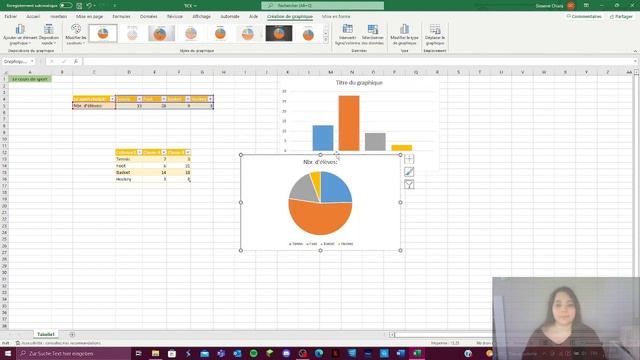Viewport: 640px width, 360px height.
Task: Open the Révision tab
Action: pos(175,16)
